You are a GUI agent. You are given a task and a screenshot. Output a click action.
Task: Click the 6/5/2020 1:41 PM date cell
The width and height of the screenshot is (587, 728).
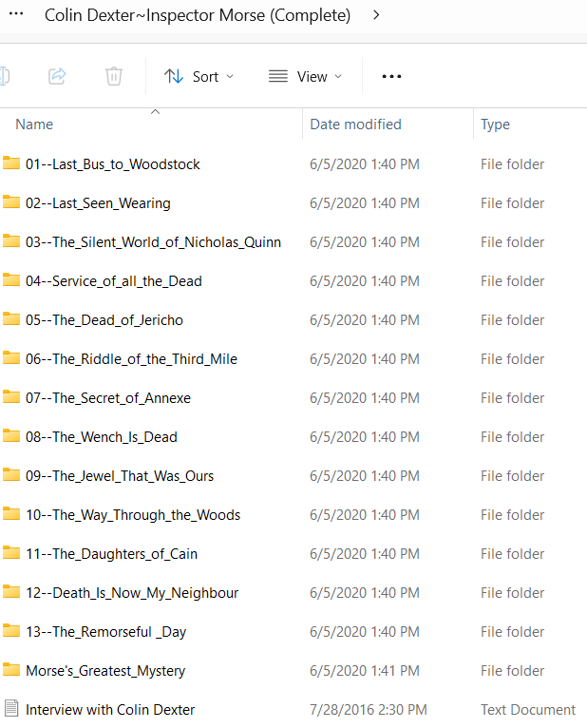pyautogui.click(x=365, y=671)
